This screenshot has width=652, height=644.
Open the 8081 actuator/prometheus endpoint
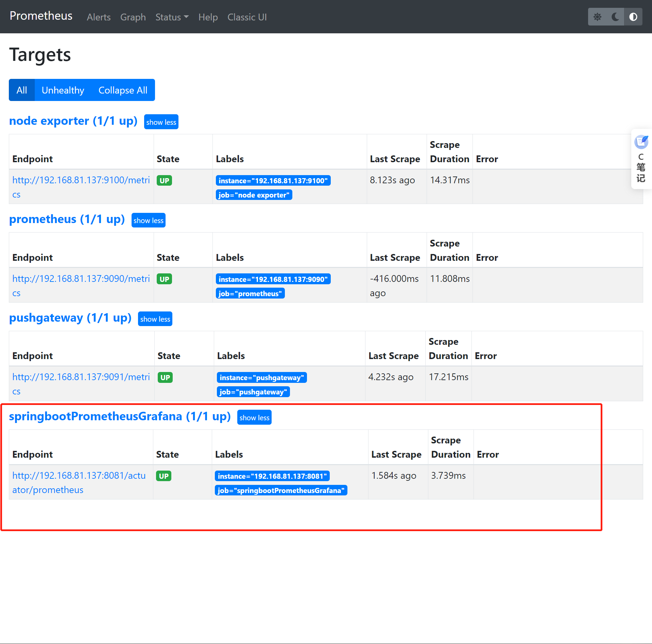[x=79, y=482]
